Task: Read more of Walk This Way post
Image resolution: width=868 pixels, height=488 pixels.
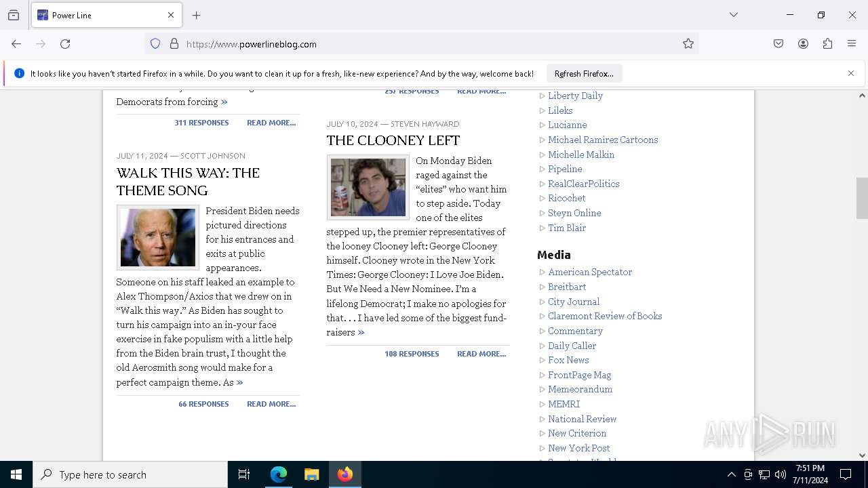Action: [271, 404]
